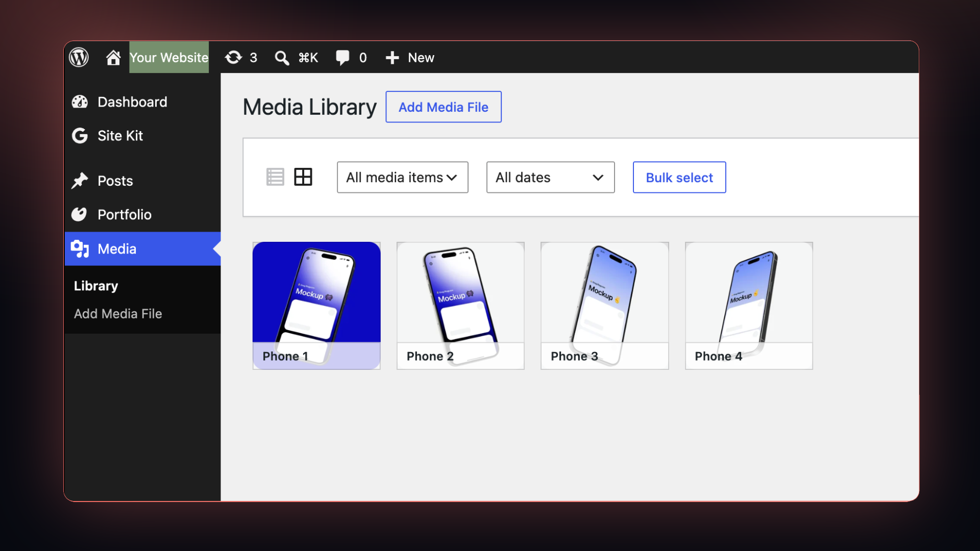Click the Site Kit Google icon
Screen dimensions: 980x551
click(x=80, y=136)
